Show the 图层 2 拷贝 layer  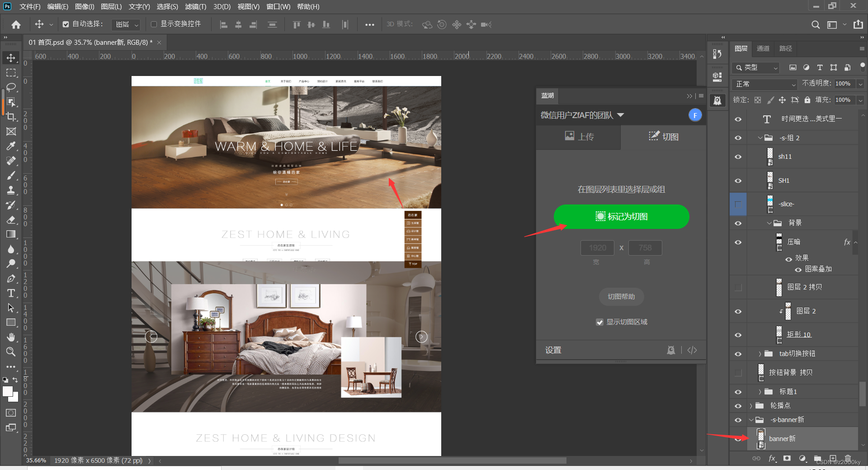(x=738, y=287)
